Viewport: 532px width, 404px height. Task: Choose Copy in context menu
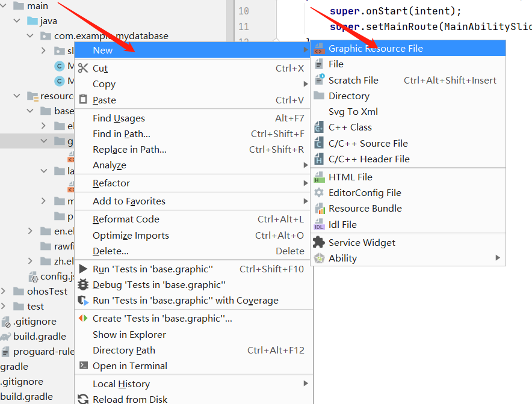pos(193,84)
